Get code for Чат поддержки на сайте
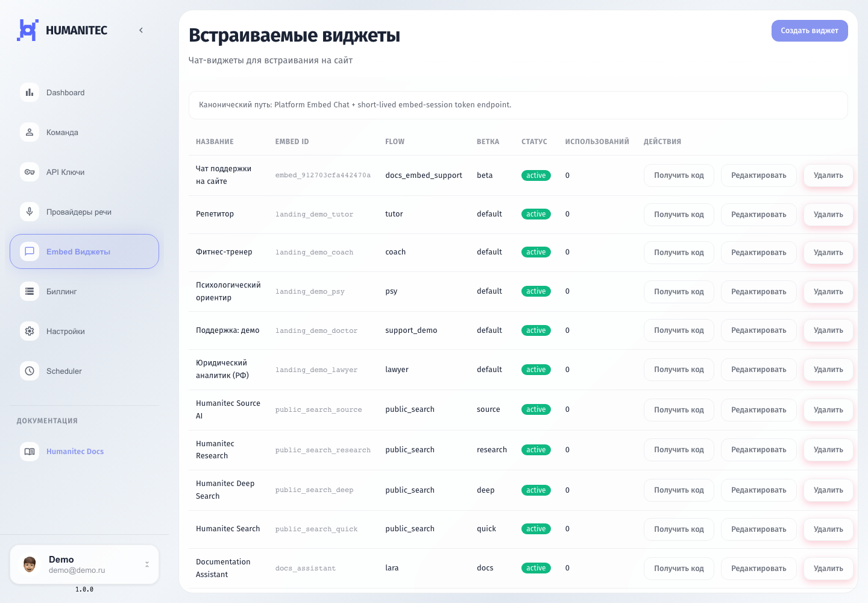868x603 pixels. (679, 175)
